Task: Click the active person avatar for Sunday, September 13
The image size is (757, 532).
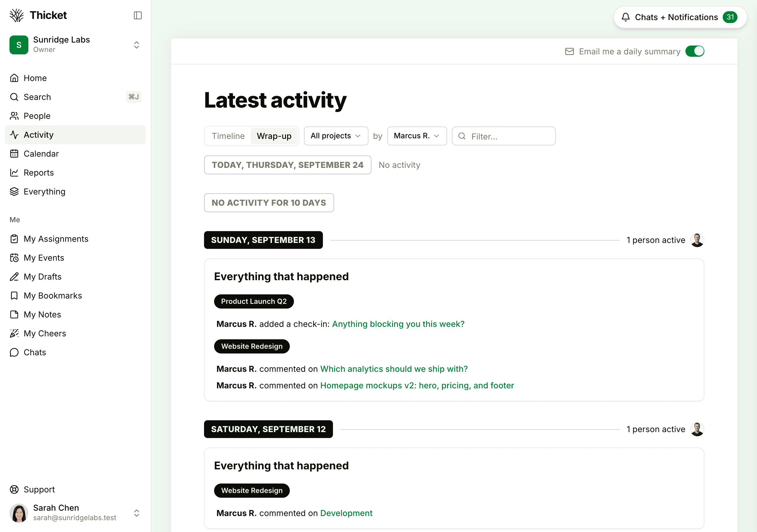Action: 697,240
